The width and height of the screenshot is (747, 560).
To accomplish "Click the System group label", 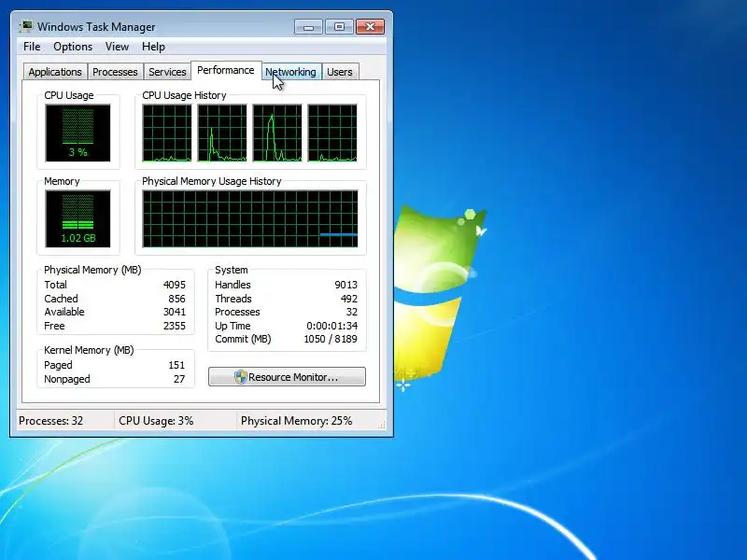I will (231, 270).
